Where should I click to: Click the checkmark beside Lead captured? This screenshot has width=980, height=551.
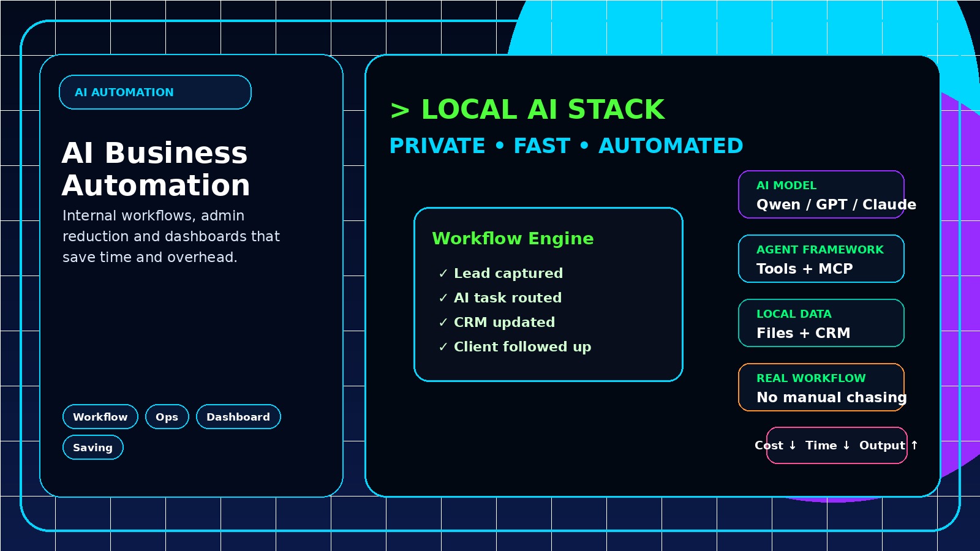[443, 274]
